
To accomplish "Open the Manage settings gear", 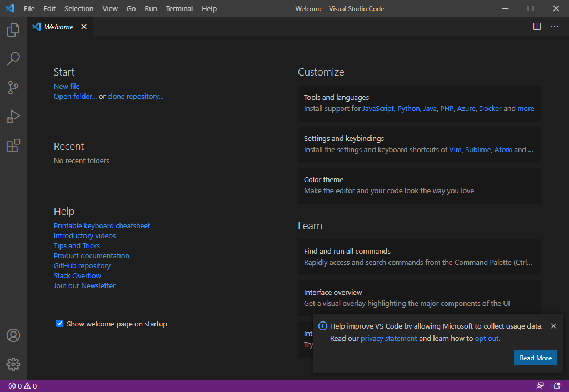I will 13,364.
